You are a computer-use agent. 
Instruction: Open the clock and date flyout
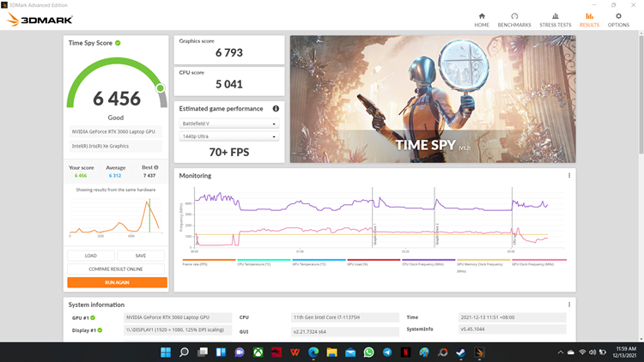click(626, 352)
